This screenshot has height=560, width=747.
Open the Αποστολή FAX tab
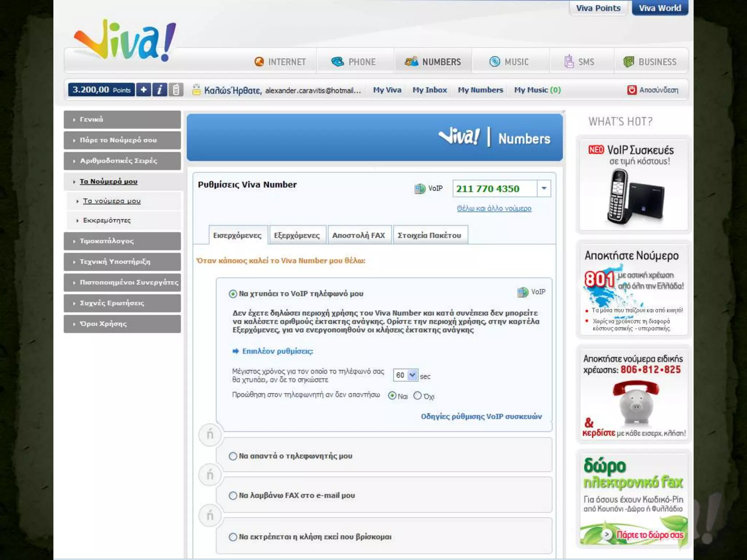(359, 235)
